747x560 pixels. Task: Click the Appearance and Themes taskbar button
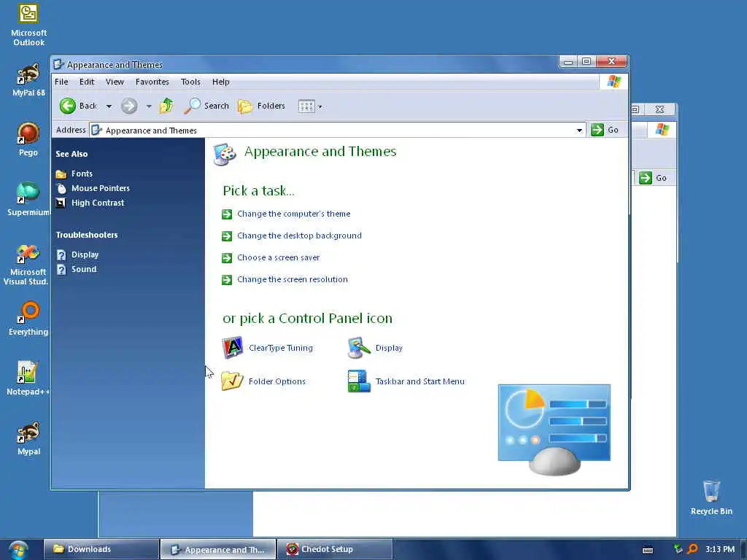(217, 550)
